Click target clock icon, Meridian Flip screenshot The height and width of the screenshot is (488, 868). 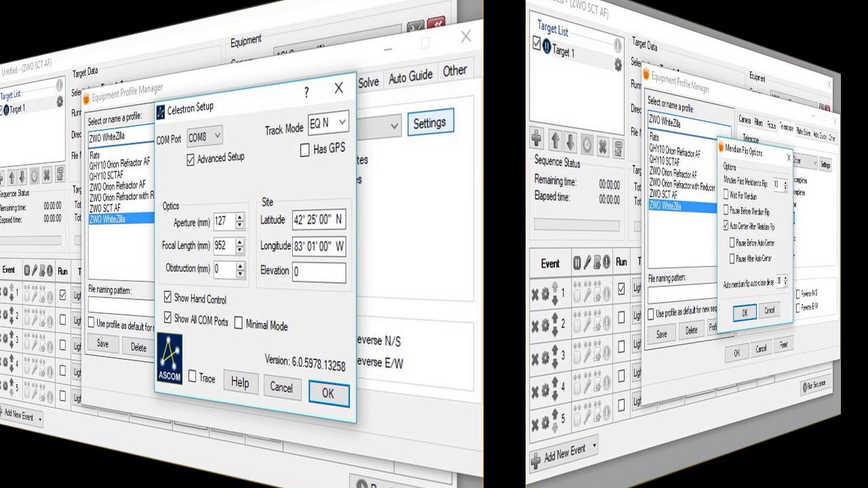coord(586,145)
